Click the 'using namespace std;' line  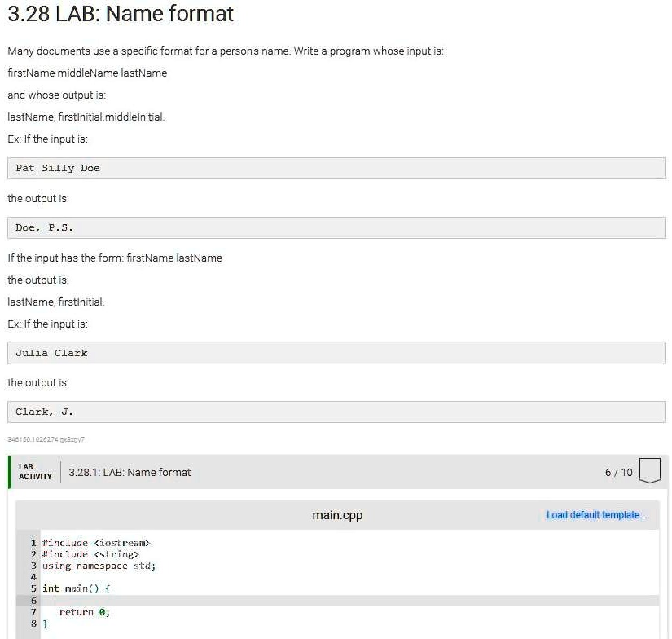pos(99,566)
